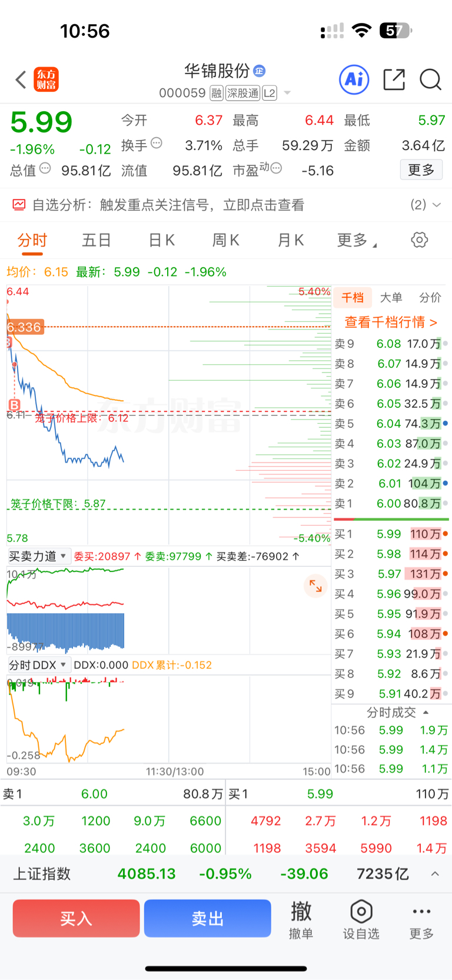Tap the 买6 row priced 5.94
The height and width of the screenshot is (980, 452).
pos(391,634)
